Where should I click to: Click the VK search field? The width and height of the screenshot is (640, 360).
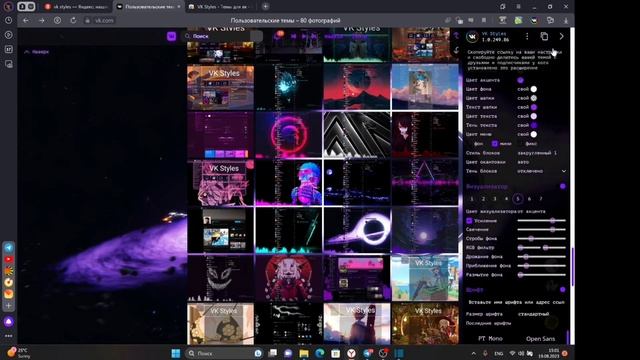pyautogui.click(x=222, y=36)
